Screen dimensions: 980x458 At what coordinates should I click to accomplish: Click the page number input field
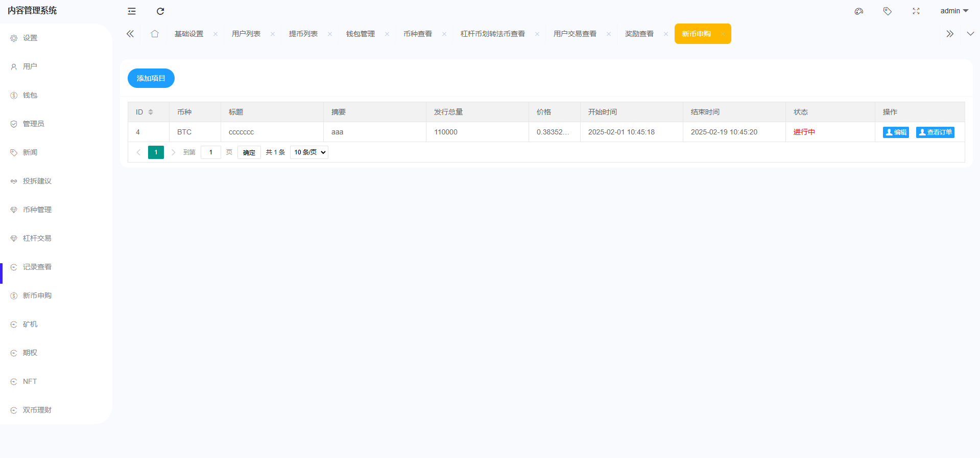tap(210, 152)
